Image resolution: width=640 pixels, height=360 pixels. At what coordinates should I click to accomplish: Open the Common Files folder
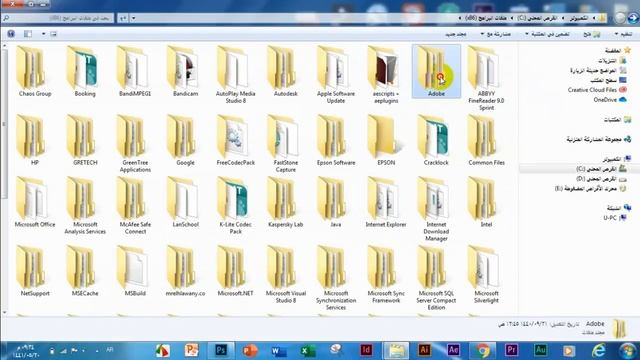point(486,140)
